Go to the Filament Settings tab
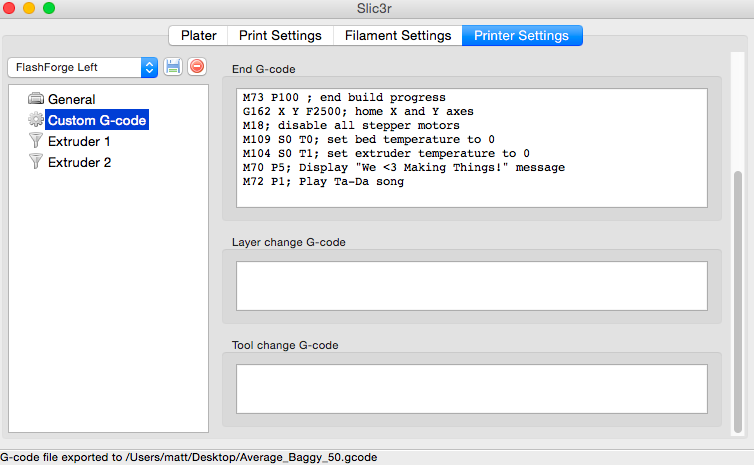This screenshot has width=754, height=465. coord(397,35)
